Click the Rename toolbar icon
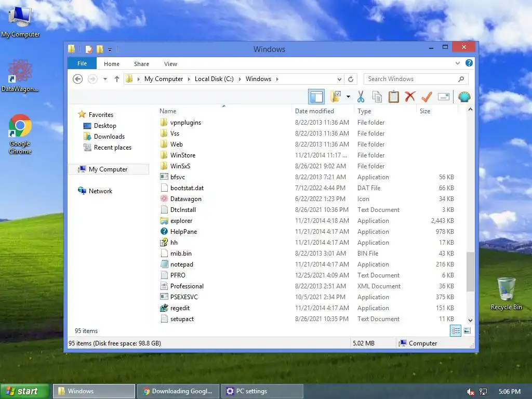 444,97
